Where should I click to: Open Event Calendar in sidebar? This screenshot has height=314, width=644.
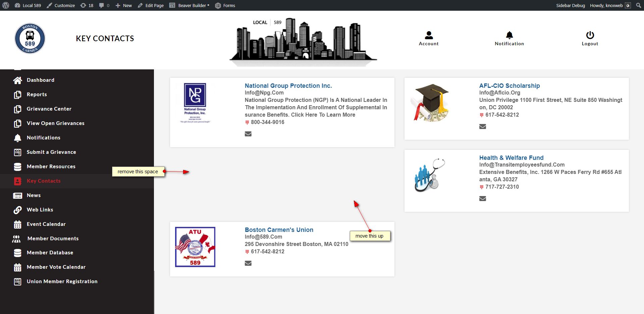(46, 224)
